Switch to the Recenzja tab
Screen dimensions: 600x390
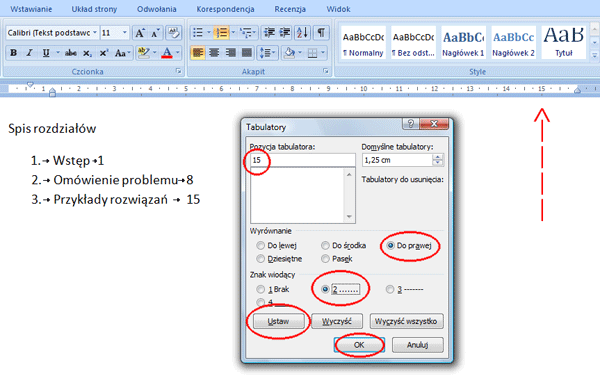click(x=290, y=9)
